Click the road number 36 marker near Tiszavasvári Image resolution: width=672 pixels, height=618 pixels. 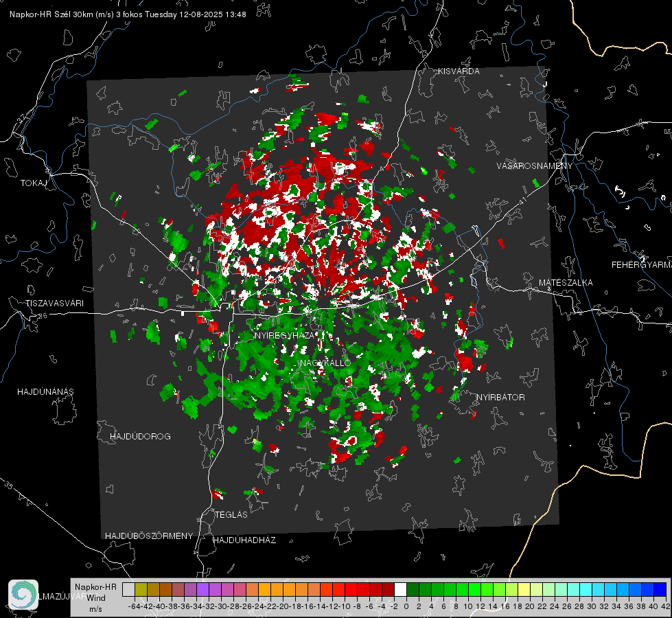coord(43,316)
